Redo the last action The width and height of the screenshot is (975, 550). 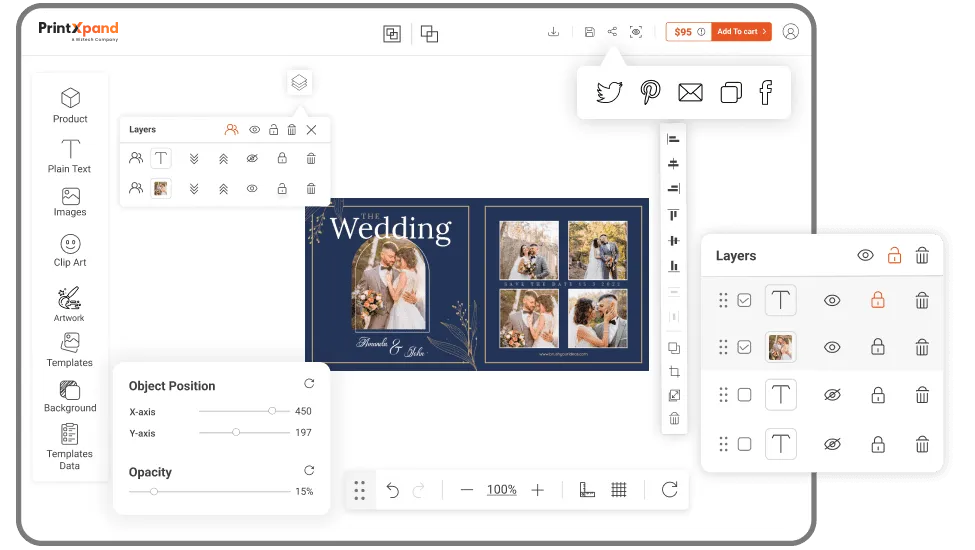pyautogui.click(x=419, y=490)
